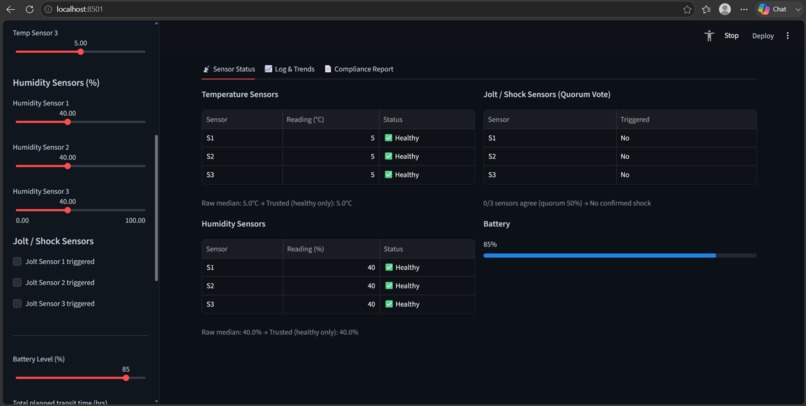This screenshot has width=806, height=406.
Task: Select the S3 'No' cell in Jolt table
Action: click(686, 175)
